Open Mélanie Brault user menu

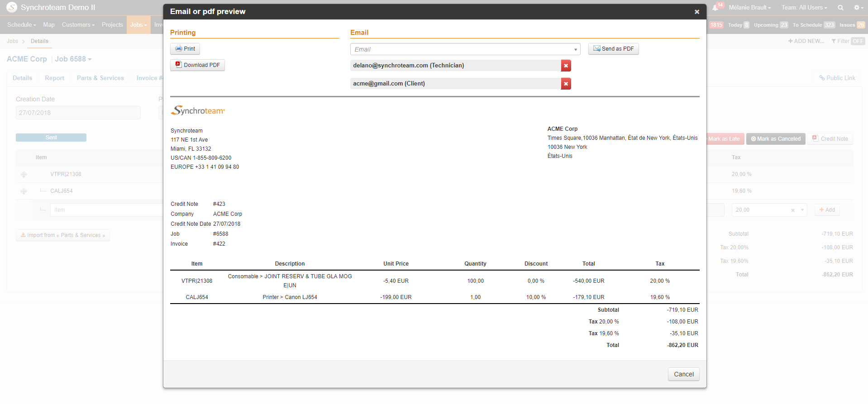749,8
